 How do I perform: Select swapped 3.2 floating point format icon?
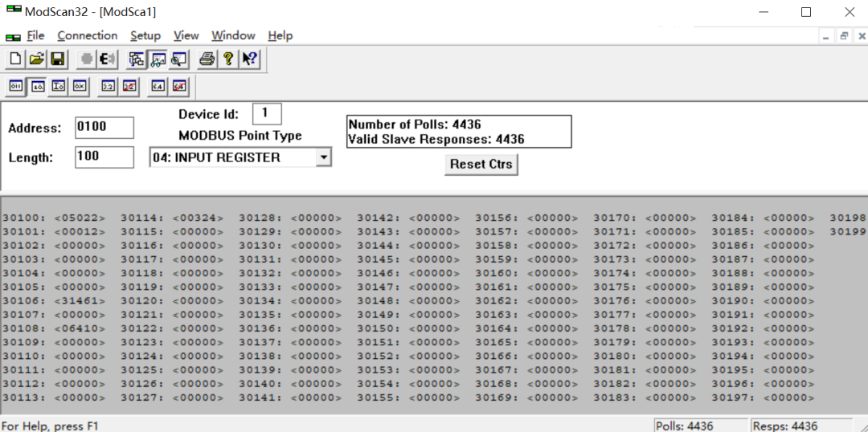129,86
